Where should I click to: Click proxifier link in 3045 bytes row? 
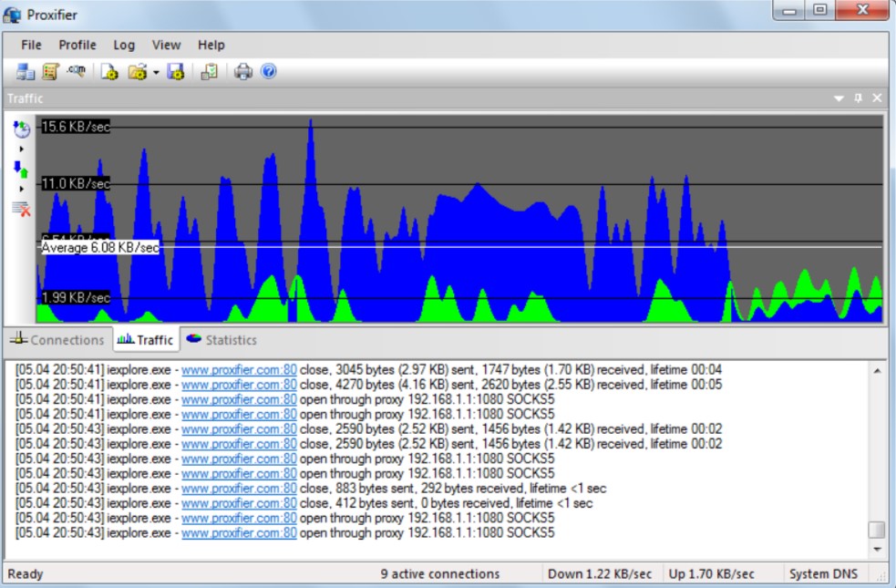[239, 370]
